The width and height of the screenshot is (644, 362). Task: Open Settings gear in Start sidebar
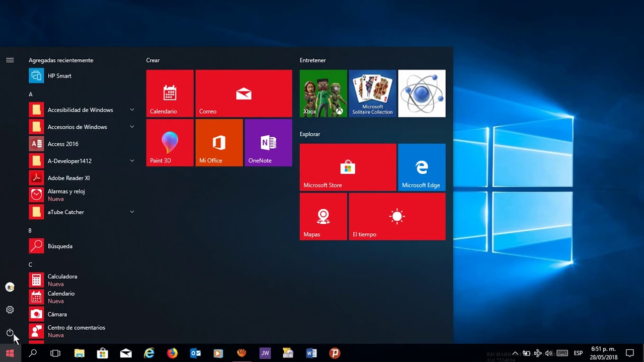point(10,310)
